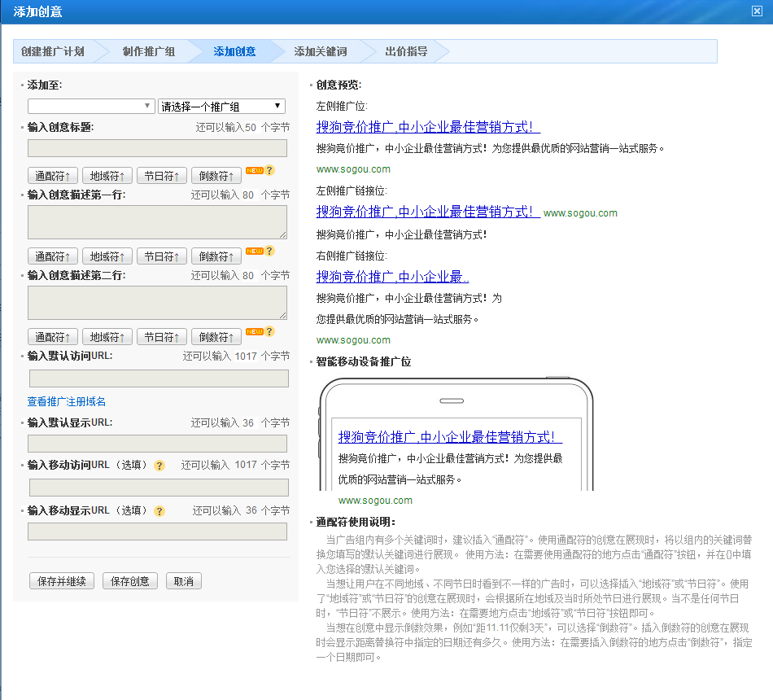
Task: Click the 智能移动设备推广位 heading
Action: [x=364, y=361]
